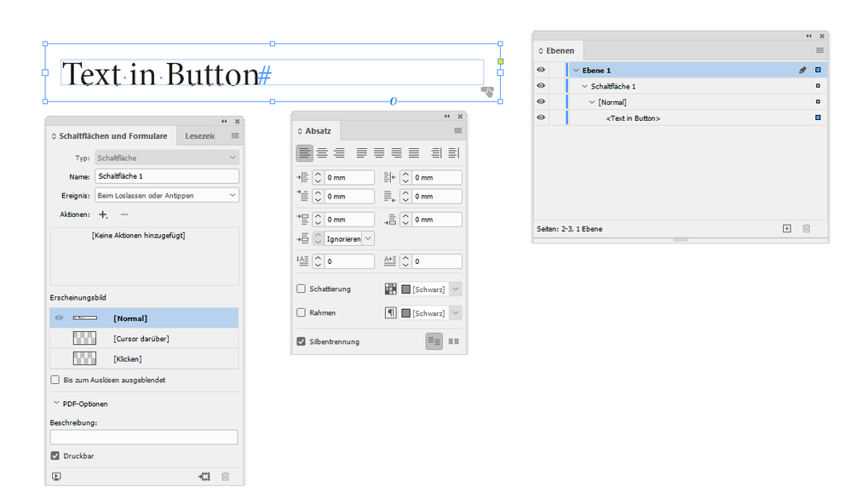Click Beschreibung text field
The image size is (851, 504).
(144, 438)
